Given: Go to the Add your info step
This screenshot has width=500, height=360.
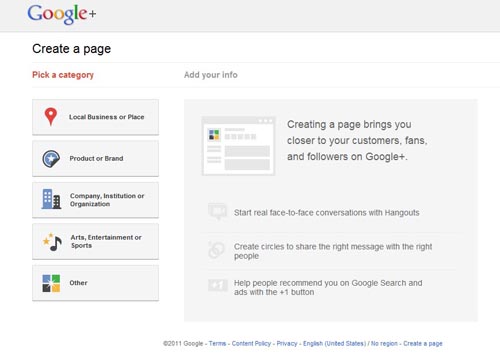Looking at the screenshot, I should [211, 75].
